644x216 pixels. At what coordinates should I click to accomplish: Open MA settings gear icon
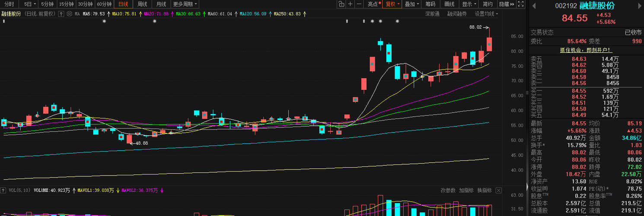69,14
